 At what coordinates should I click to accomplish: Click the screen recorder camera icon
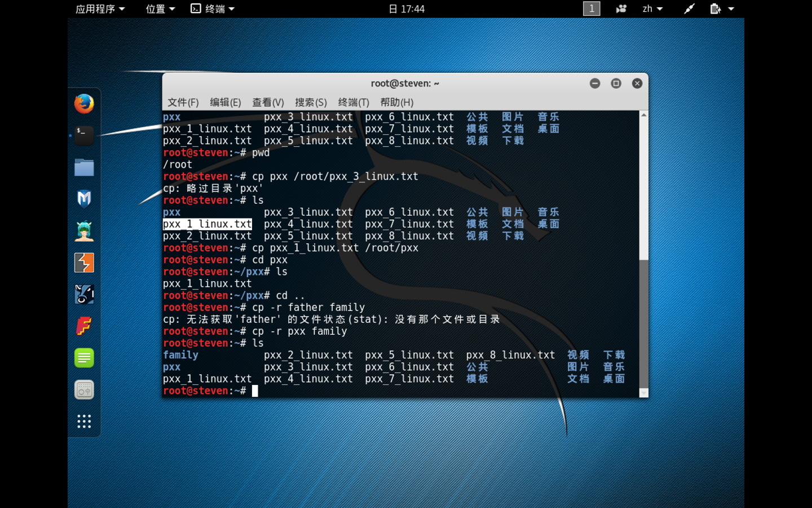pos(621,8)
